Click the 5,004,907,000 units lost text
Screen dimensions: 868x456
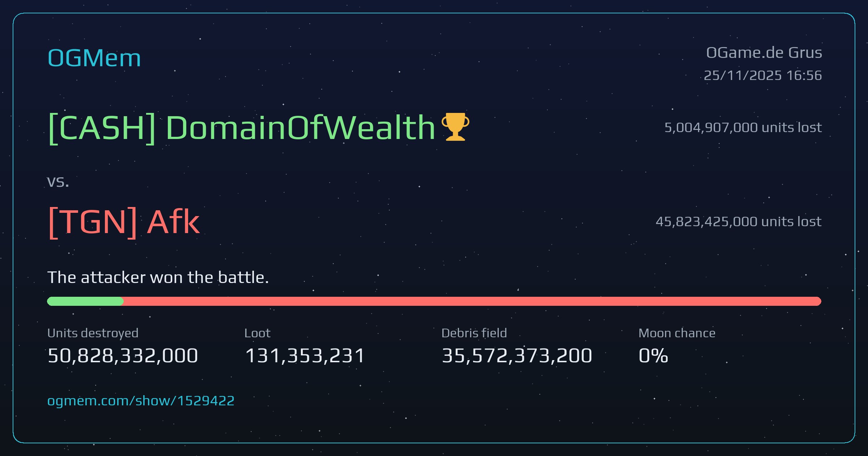pyautogui.click(x=743, y=127)
